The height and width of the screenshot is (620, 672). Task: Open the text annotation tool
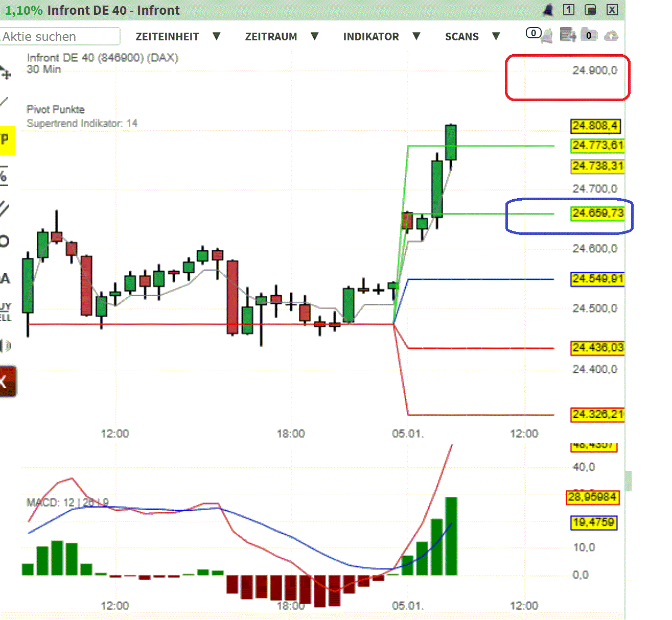point(4,278)
